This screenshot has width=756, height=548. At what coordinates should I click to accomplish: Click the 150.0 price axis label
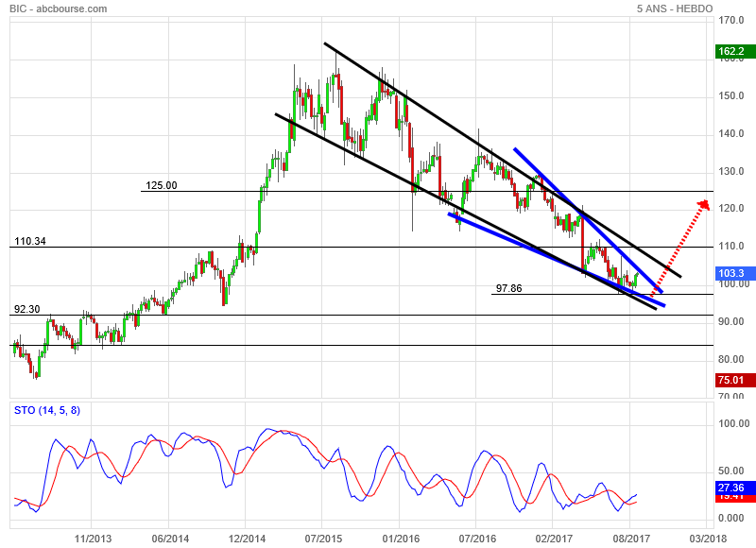730,96
